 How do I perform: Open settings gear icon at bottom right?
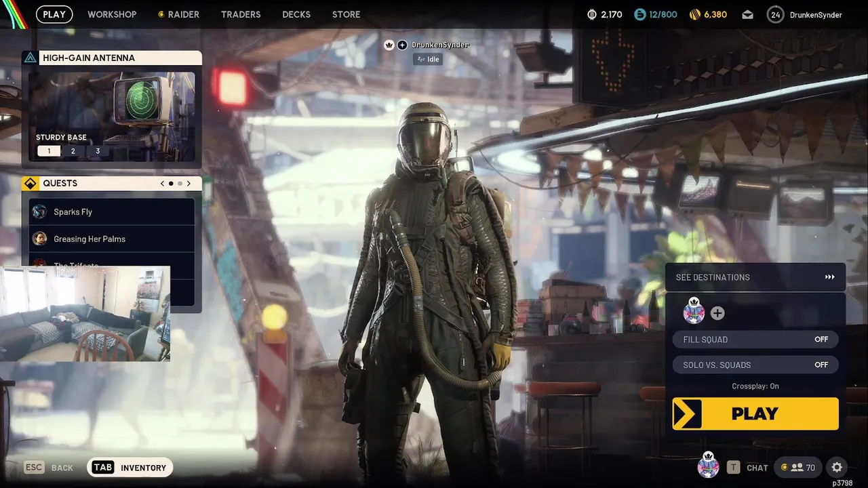837,467
